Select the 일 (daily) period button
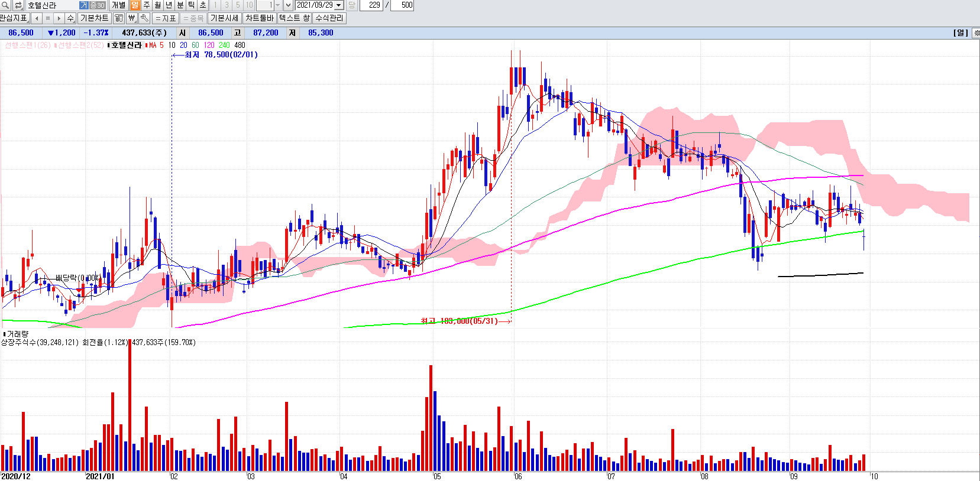Viewport: 980px width, 481px height. click(x=135, y=5)
